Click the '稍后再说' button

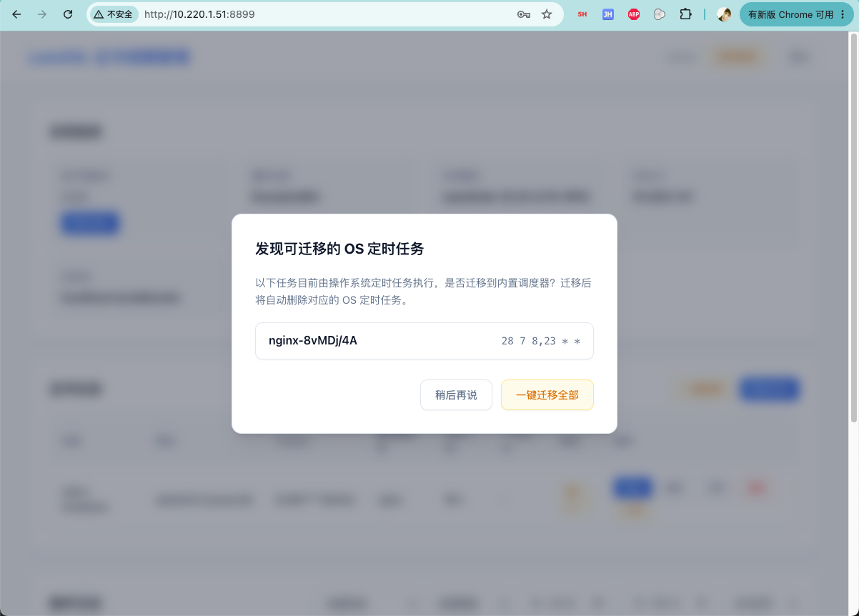pyautogui.click(x=456, y=395)
